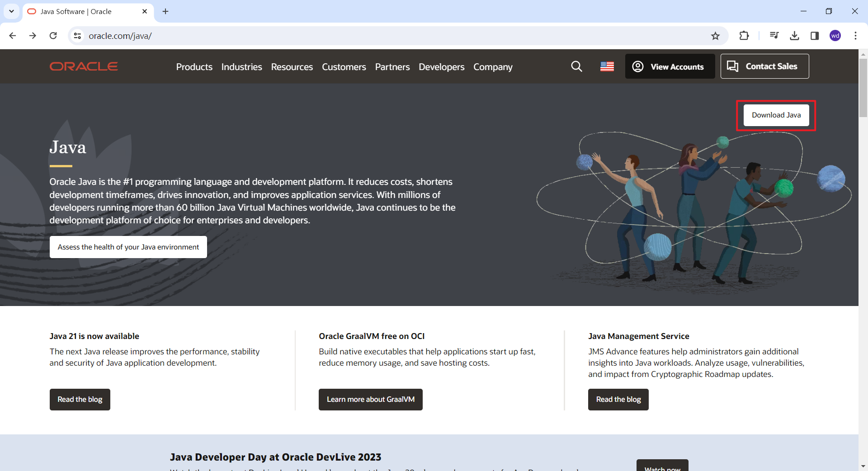Click the Watch now button
868x471 pixels.
point(662,466)
